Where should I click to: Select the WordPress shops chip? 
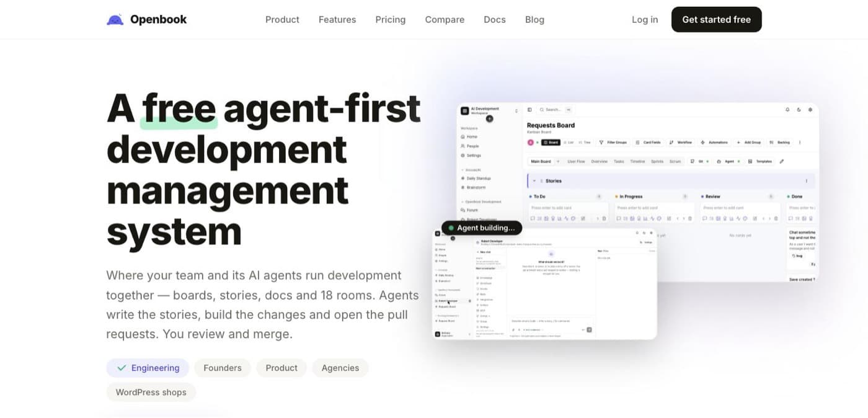click(151, 393)
